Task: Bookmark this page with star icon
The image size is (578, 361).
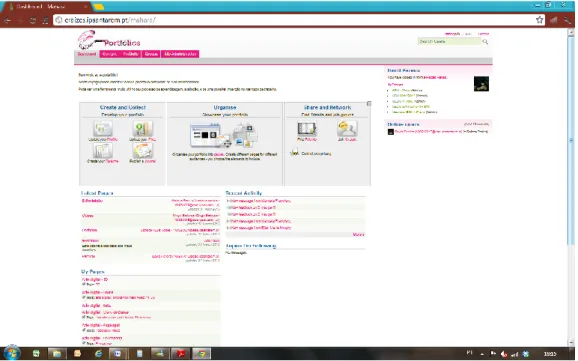Action: tap(540, 20)
